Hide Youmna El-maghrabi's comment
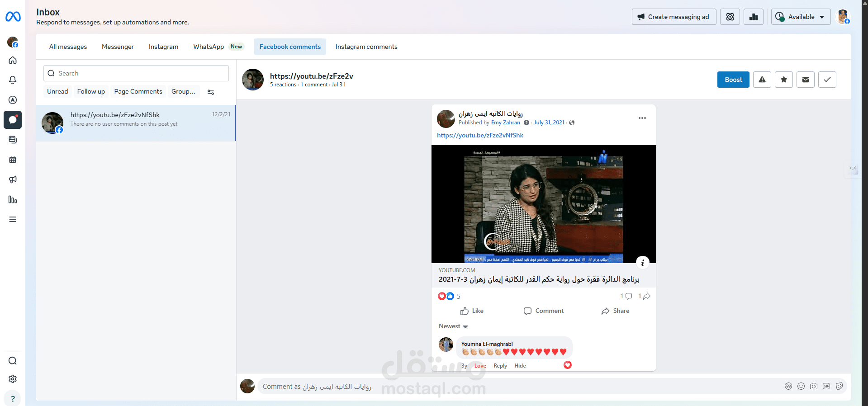868x406 pixels. tap(520, 366)
